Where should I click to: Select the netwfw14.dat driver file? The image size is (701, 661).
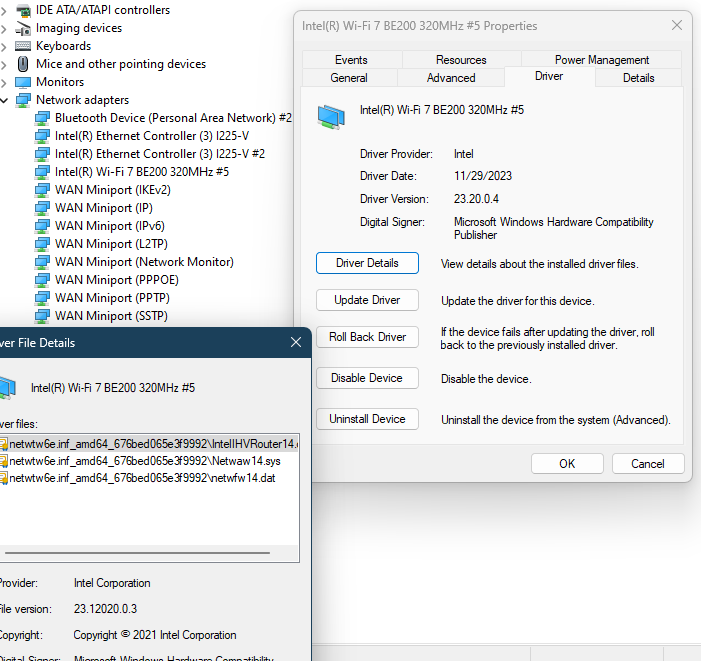[142, 478]
